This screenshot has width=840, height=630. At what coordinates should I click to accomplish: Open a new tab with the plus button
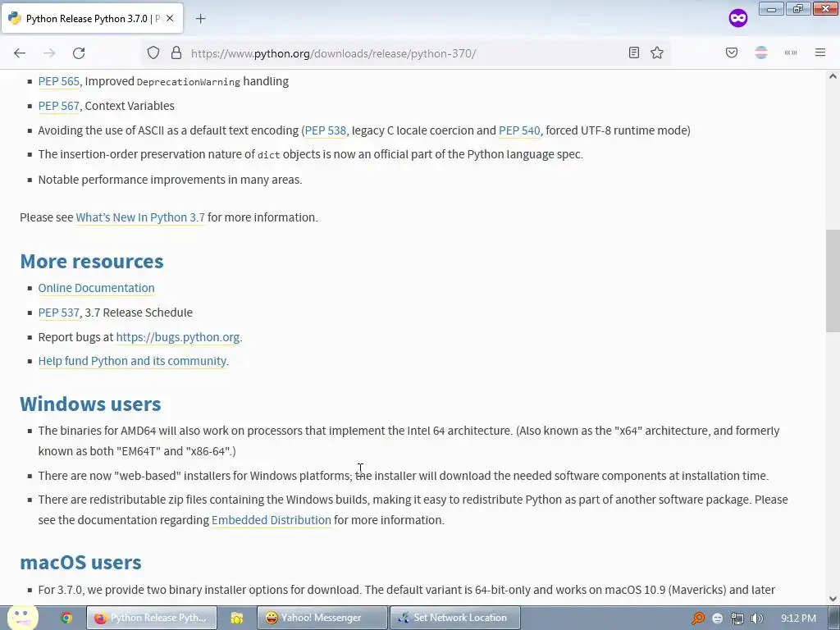tap(200, 19)
